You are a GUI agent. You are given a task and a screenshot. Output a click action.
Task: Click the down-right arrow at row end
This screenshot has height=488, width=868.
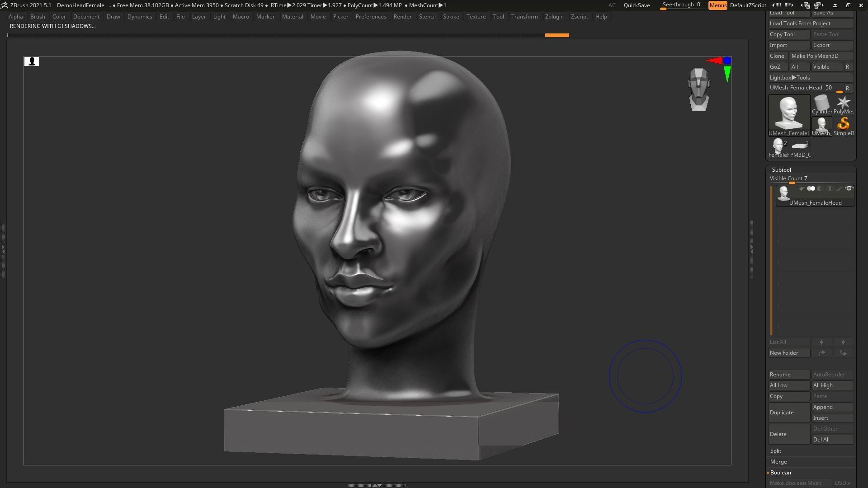pyautogui.click(x=843, y=353)
